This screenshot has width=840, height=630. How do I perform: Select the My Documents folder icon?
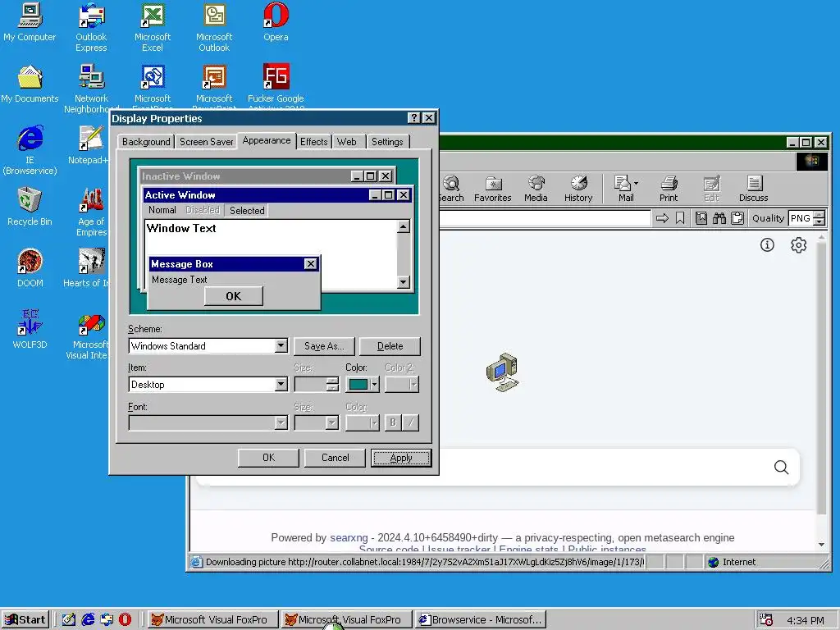pyautogui.click(x=30, y=84)
